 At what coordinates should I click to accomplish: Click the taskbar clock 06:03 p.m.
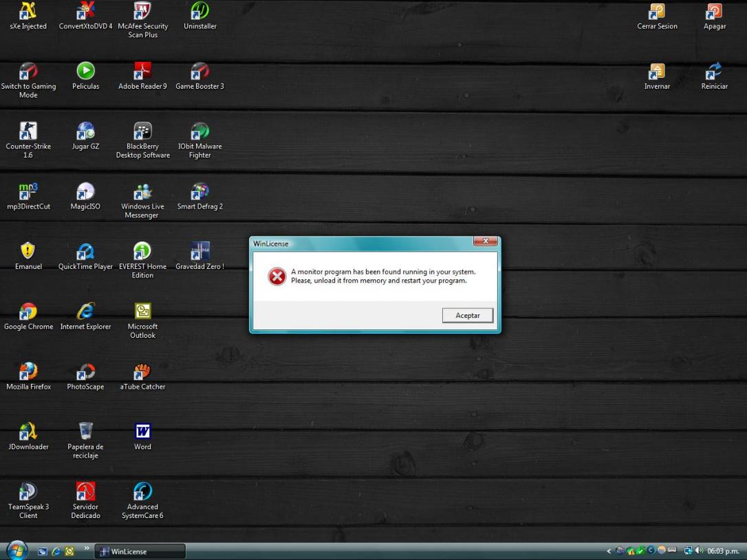[x=723, y=552]
